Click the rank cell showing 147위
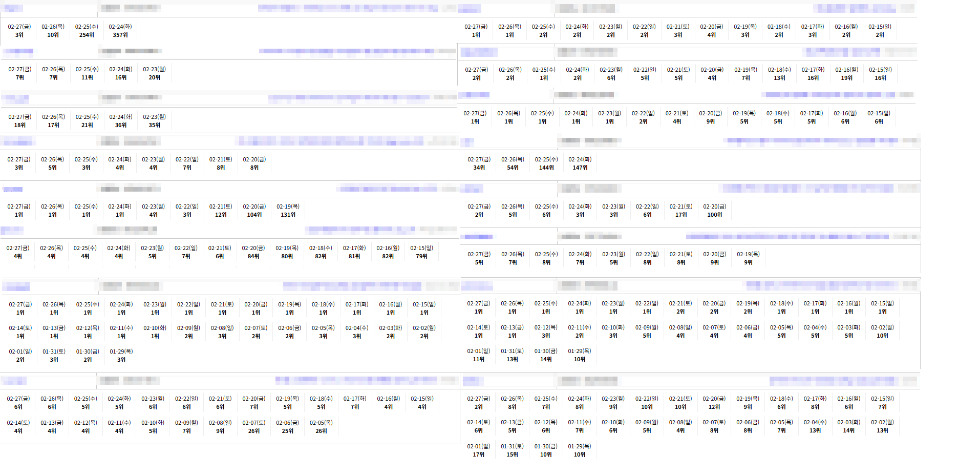The image size is (980, 476). click(580, 163)
